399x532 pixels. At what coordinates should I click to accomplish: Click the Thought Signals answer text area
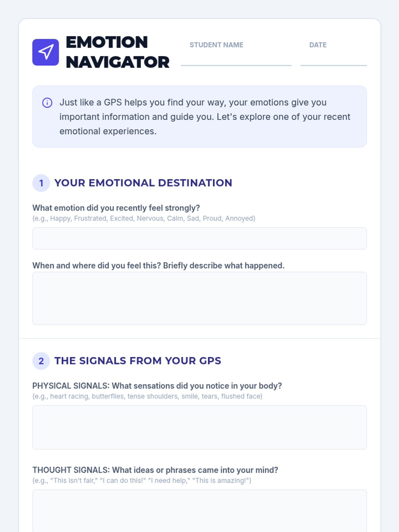[199, 510]
